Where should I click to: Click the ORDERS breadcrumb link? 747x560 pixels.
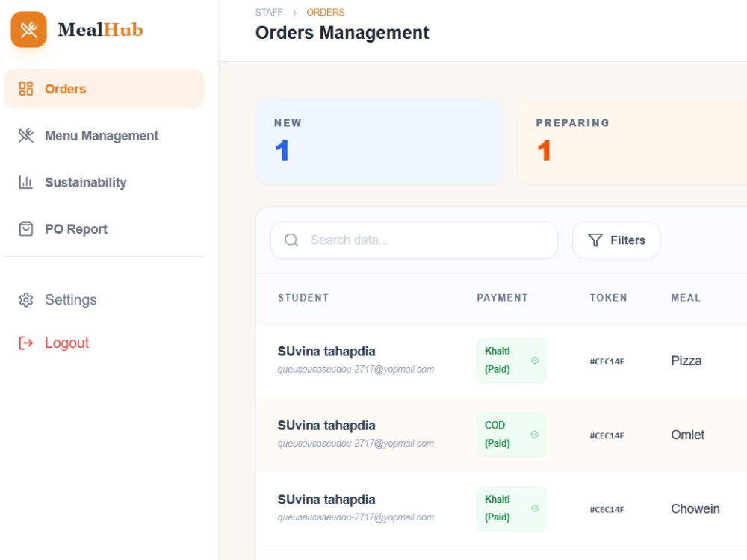click(x=326, y=13)
